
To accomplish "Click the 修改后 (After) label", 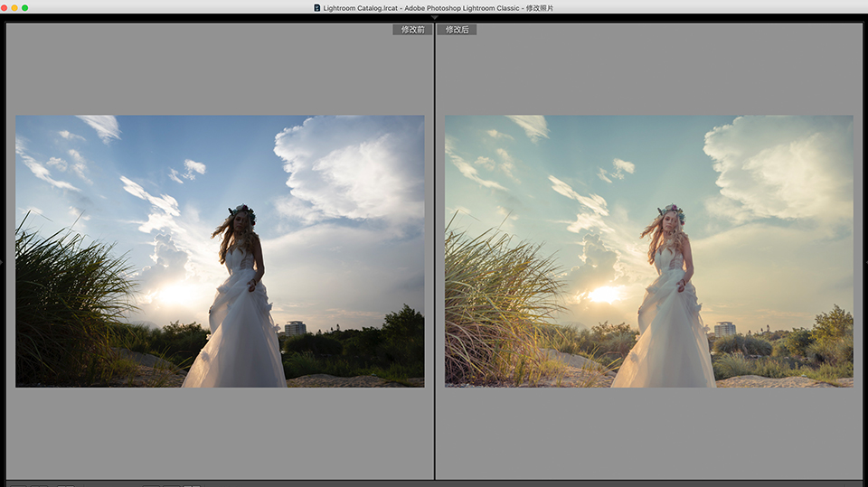I will click(x=457, y=30).
